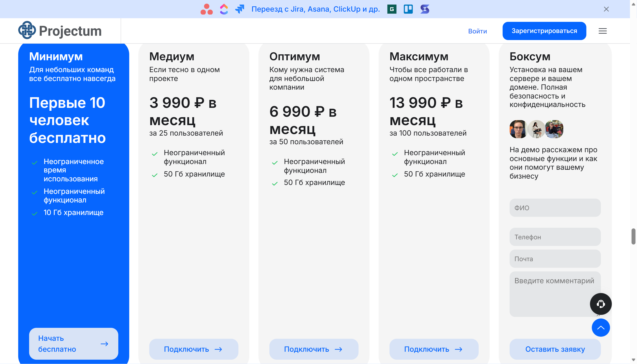Viewport: 637px width, 364px height.
Task: Click the Оставить заявку button
Action: click(x=555, y=349)
